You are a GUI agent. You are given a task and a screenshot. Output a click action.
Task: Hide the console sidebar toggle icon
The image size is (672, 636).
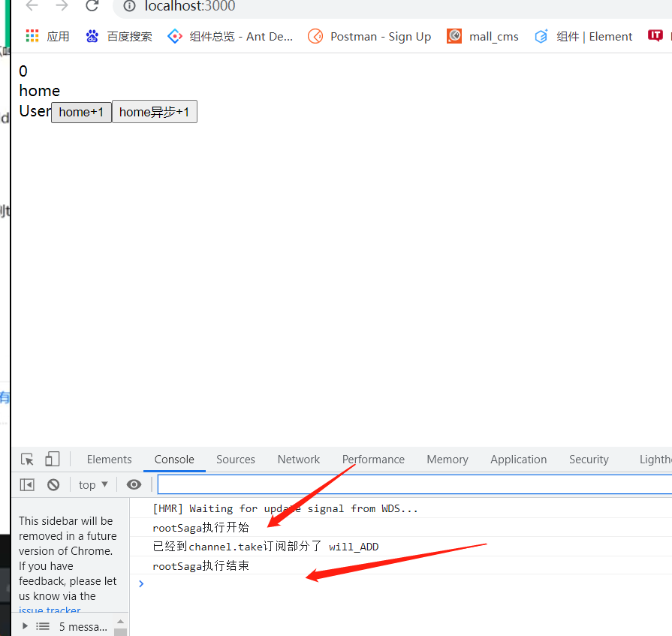point(27,485)
